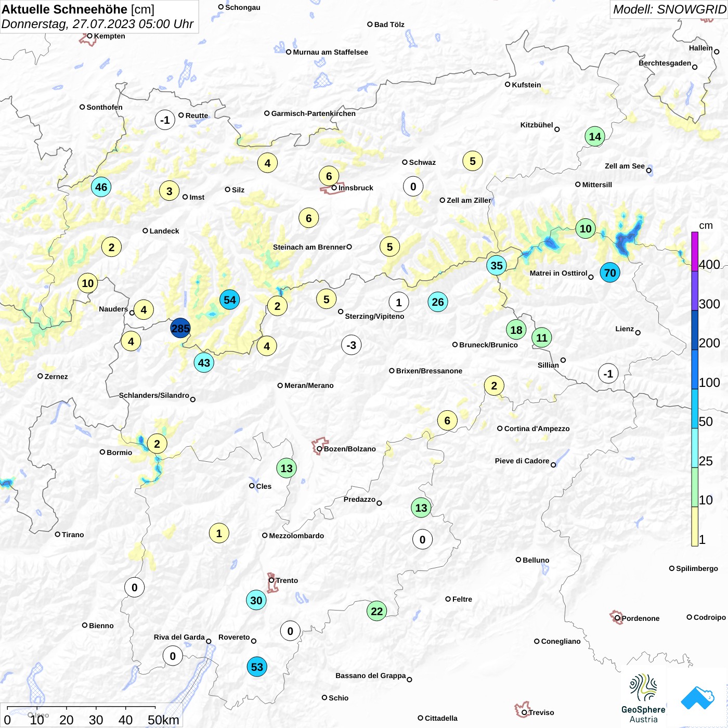Click the 30 cm station near Trento
728x728 pixels.
(x=256, y=600)
